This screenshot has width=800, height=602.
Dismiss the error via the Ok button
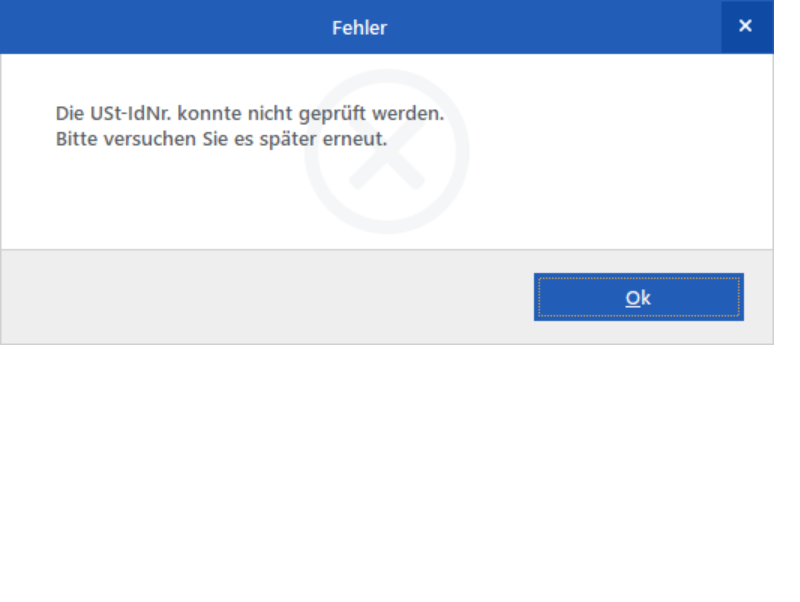click(638, 297)
